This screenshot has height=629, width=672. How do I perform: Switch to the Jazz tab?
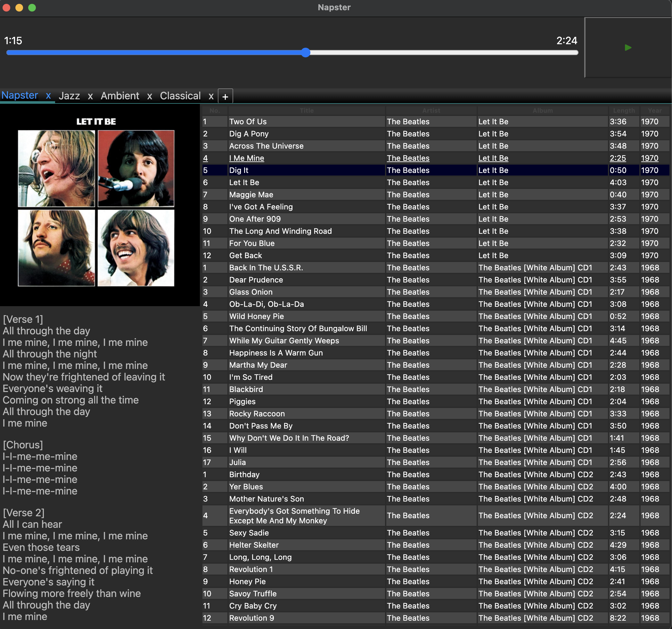[x=69, y=96]
